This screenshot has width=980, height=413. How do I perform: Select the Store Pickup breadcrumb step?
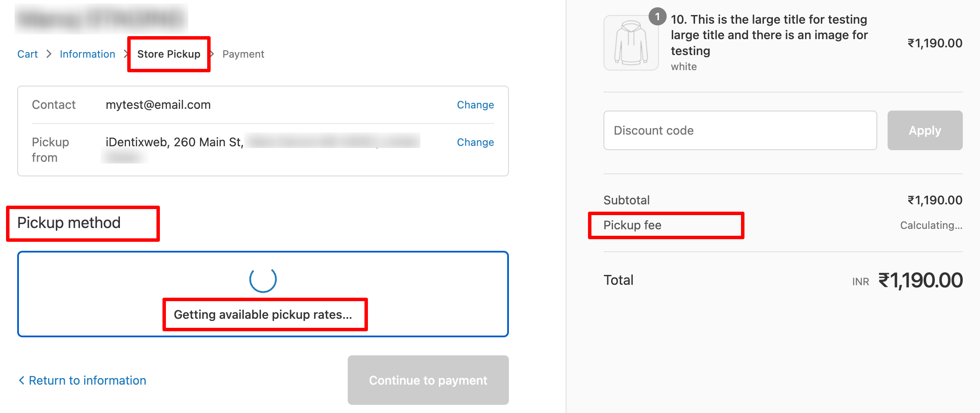(168, 54)
